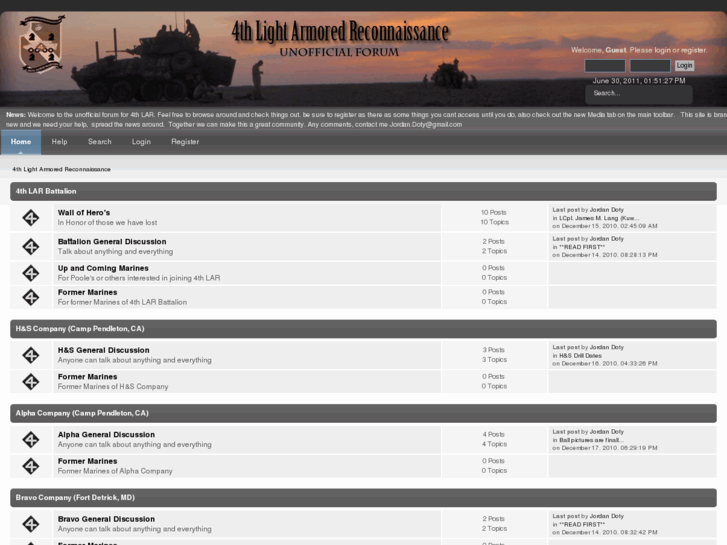Open the Up and Coming Marines board
This screenshot has width=727, height=545.
[103, 268]
